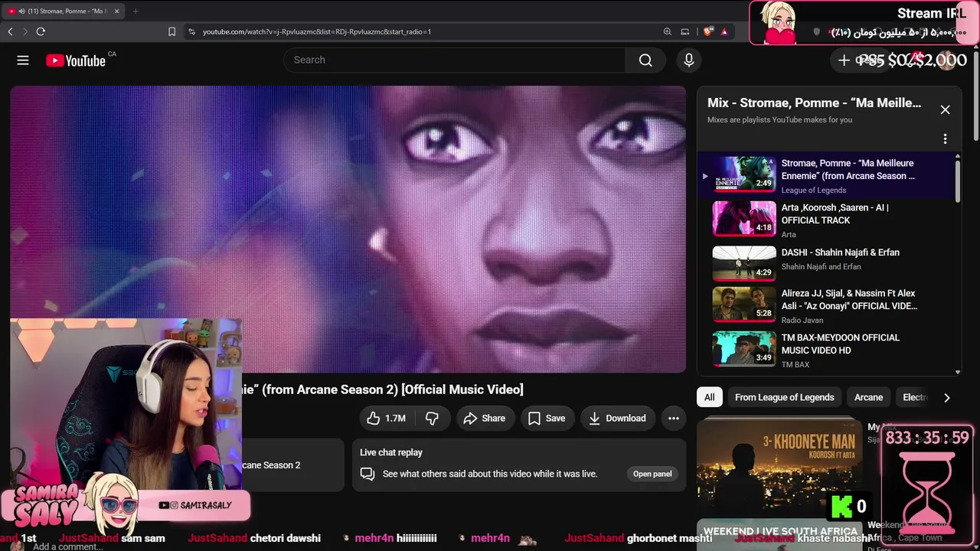Focus the YouTube search field
The image size is (980, 551).
455,60
